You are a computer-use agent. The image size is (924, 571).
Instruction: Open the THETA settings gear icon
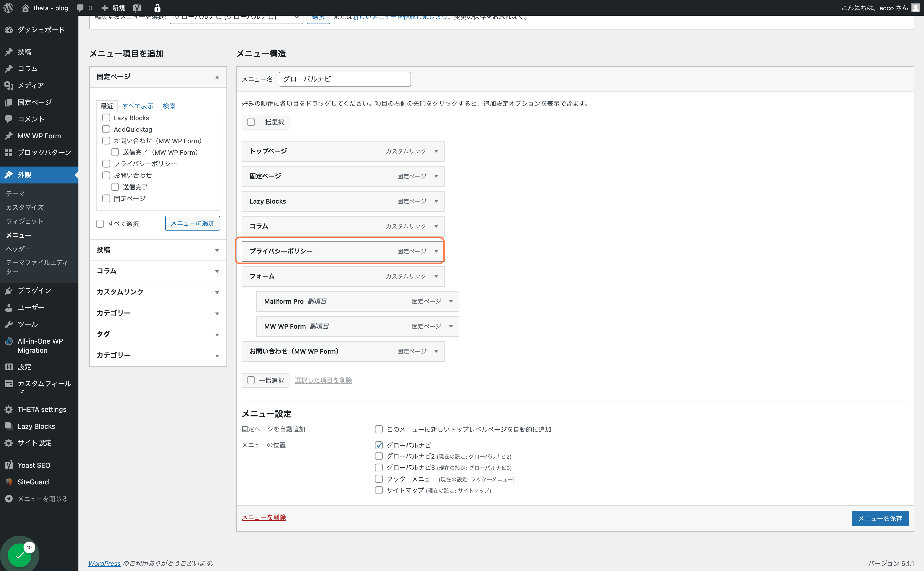[9, 409]
